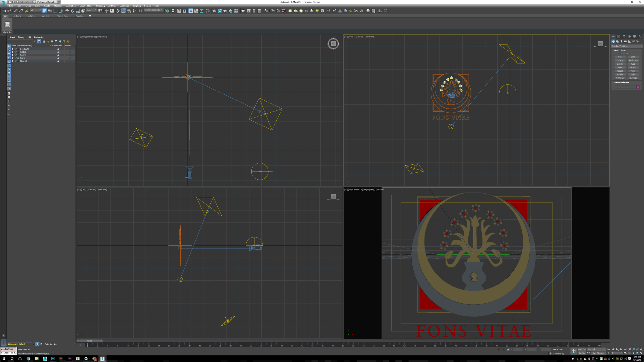Click the Mirror tool icon
This screenshot has width=644, height=362.
click(167, 11)
